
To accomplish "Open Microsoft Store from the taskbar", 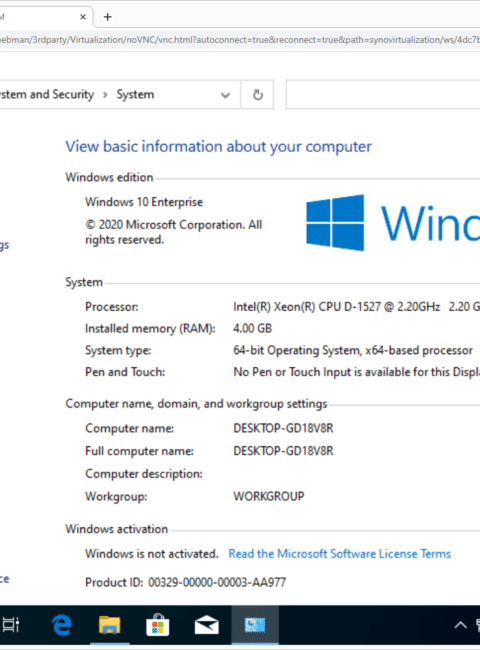I will [x=158, y=625].
